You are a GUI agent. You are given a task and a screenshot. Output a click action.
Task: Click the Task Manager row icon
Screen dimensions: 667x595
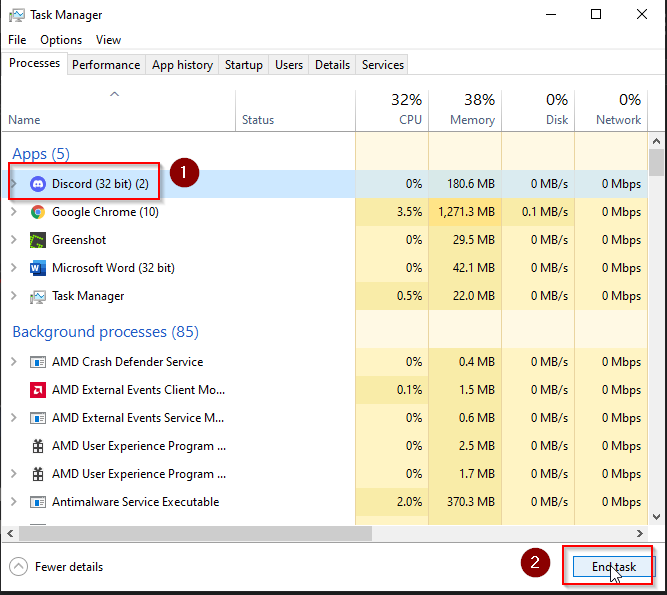pyautogui.click(x=38, y=296)
